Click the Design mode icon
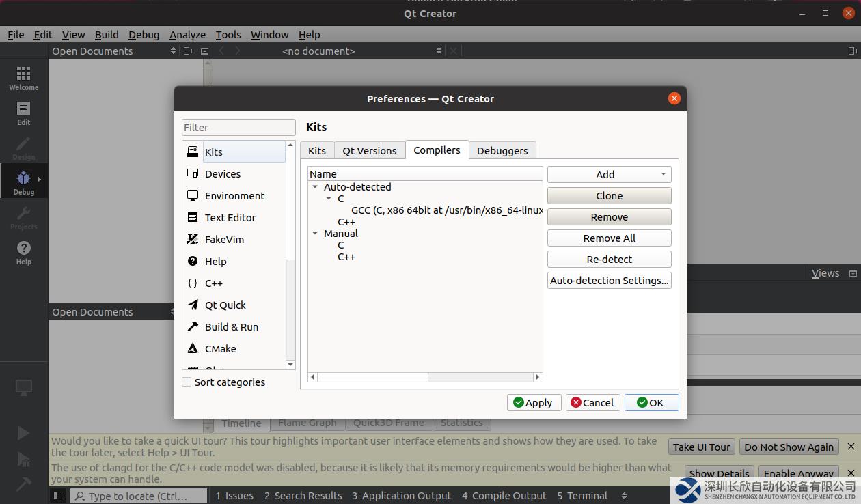 [x=23, y=148]
